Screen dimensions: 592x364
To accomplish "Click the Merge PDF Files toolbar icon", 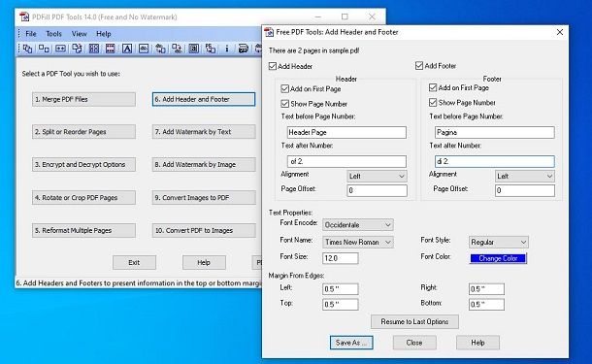I will coord(27,49).
